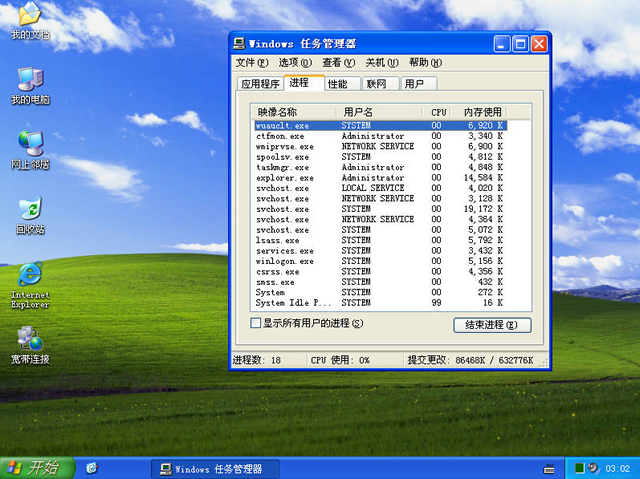Image resolution: width=640 pixels, height=479 pixels.
Task: Switch to the 性能 tab
Action: pyautogui.click(x=338, y=84)
